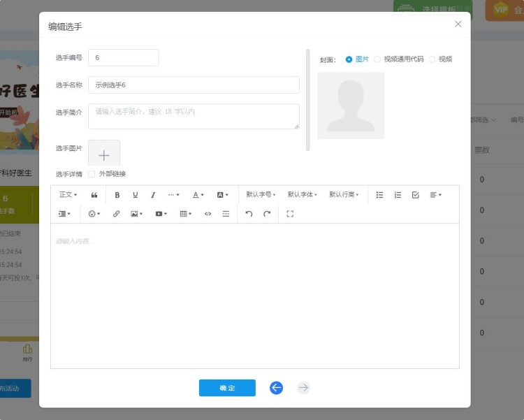The image size is (524, 420).
Task: Open the 默认字号 font size dropdown
Action: point(261,195)
